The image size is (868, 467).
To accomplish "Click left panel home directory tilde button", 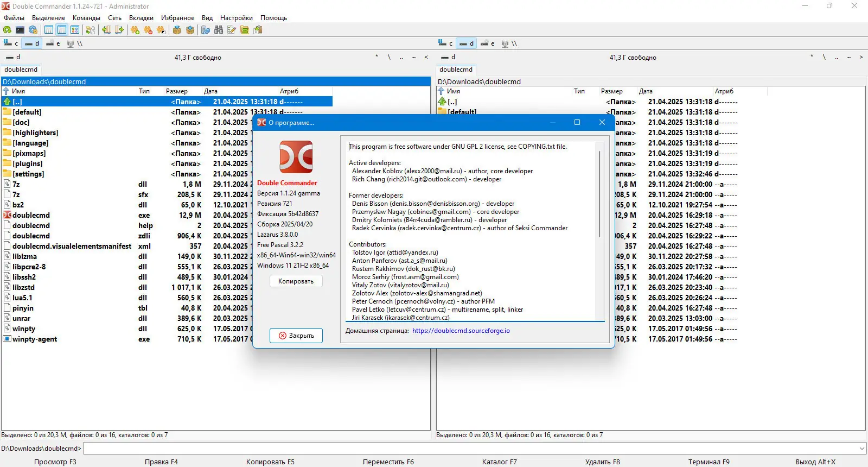I will (x=414, y=57).
